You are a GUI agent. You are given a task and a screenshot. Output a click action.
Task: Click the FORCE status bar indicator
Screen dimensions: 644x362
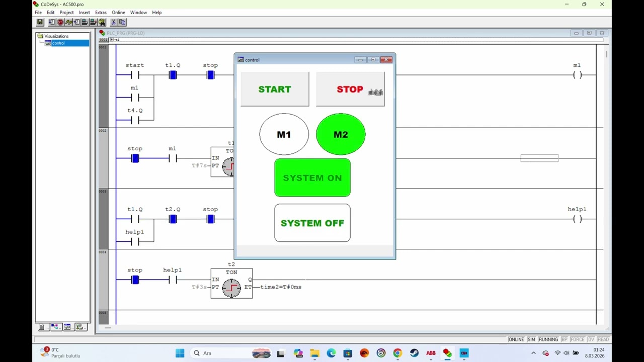click(578, 339)
